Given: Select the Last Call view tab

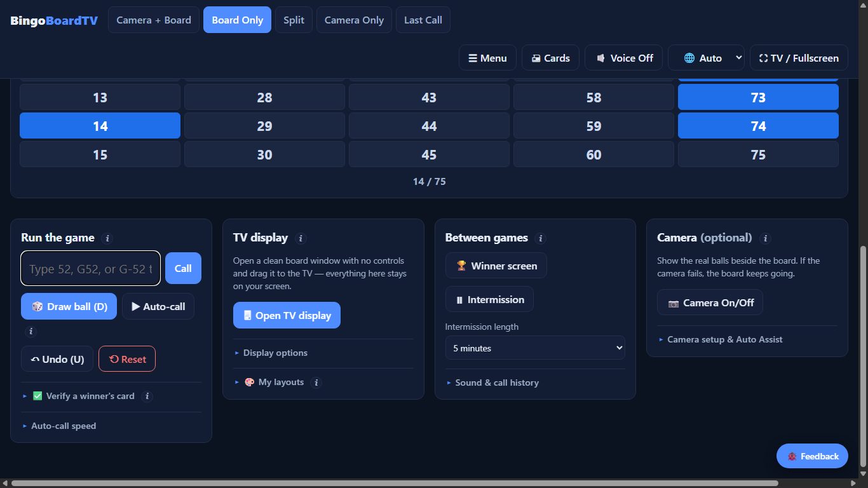Looking at the screenshot, I should (423, 20).
